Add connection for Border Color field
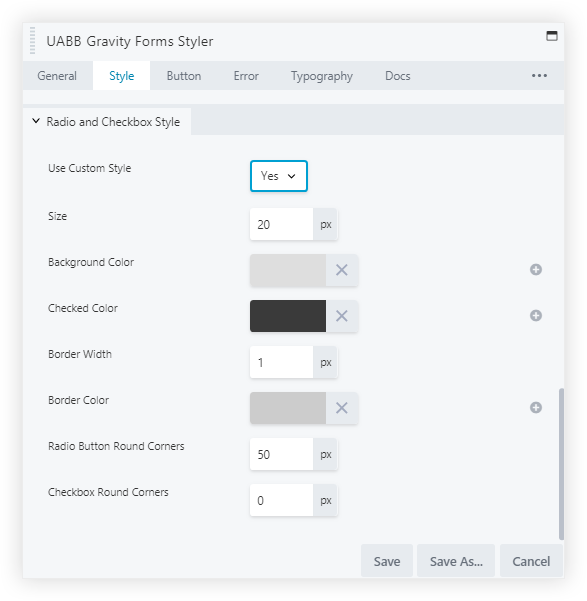The height and width of the screenshot is (601, 587). 536,408
